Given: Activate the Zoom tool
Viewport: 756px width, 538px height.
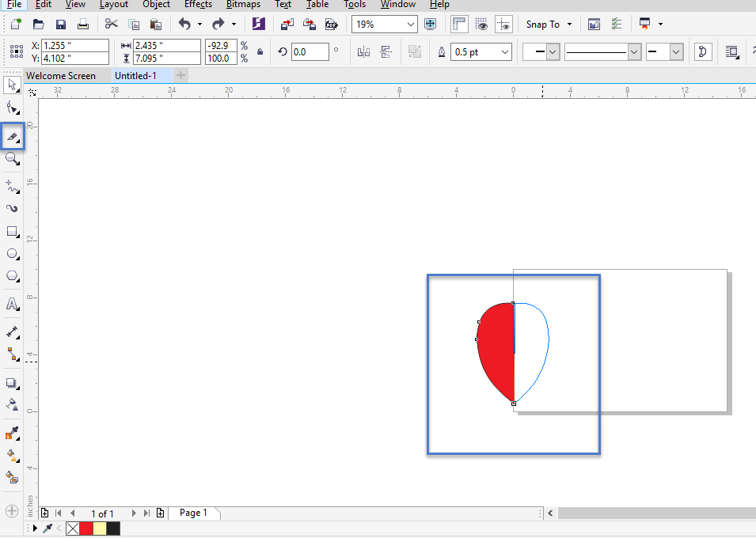Looking at the screenshot, I should [12, 158].
